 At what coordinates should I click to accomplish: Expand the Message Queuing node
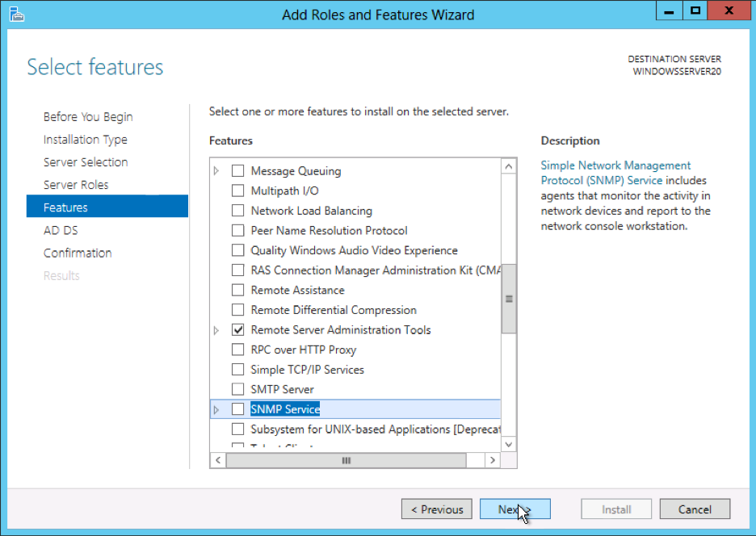215,170
